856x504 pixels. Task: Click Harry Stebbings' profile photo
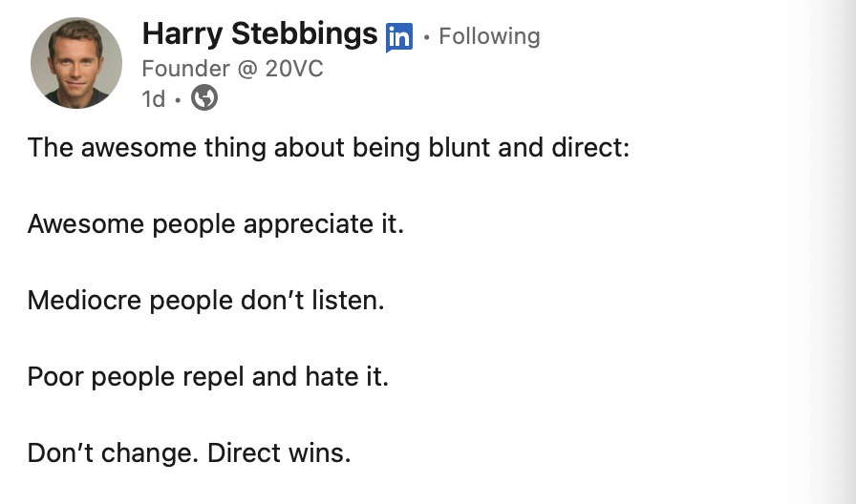tap(76, 63)
